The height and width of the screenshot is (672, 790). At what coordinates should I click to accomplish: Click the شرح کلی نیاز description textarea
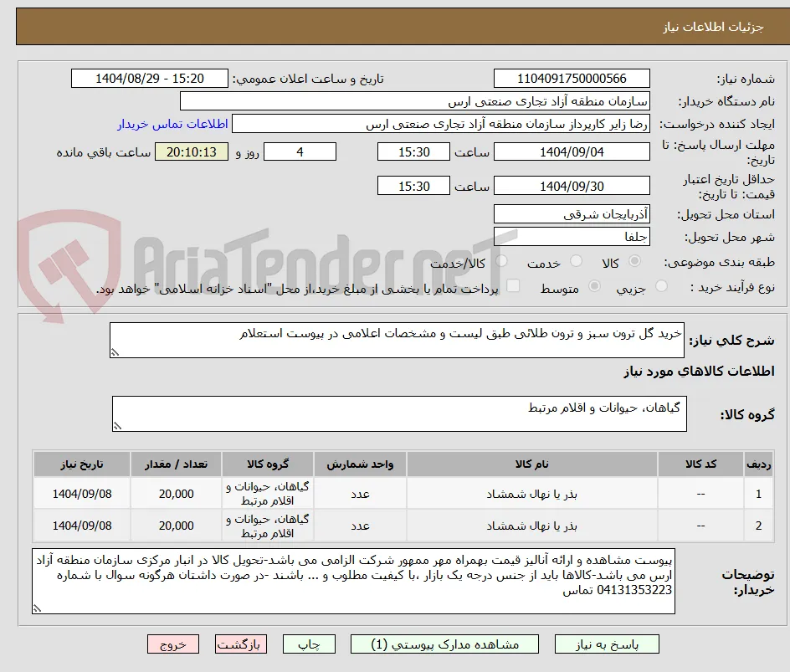397,340
